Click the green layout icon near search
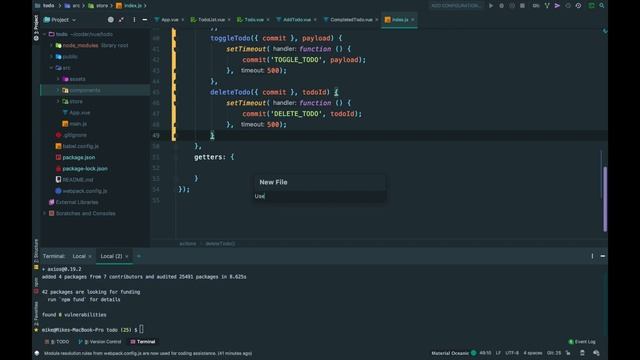The width and height of the screenshot is (640, 360). [x=591, y=6]
